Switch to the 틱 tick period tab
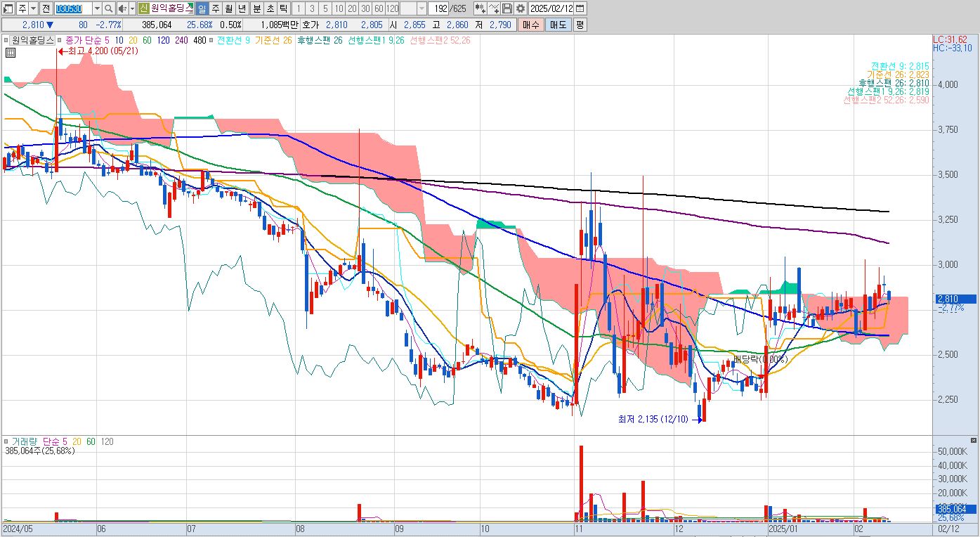Image resolution: width=980 pixels, height=537 pixels. point(283,8)
